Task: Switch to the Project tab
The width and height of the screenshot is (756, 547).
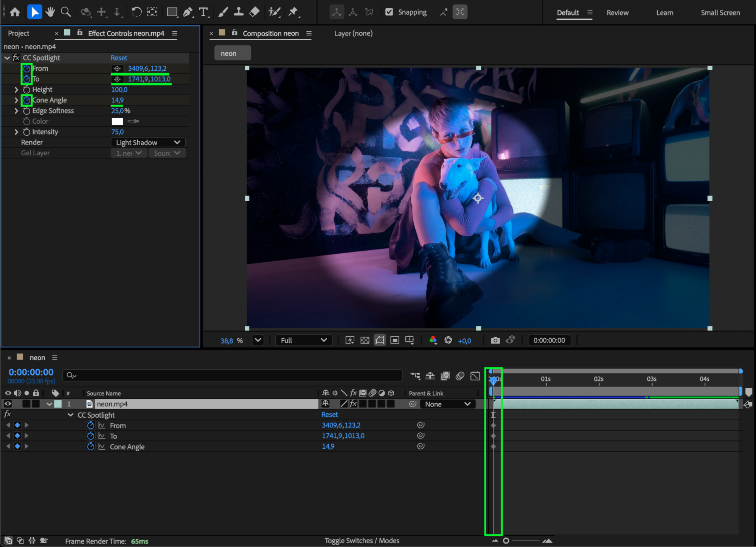Action: (x=19, y=33)
